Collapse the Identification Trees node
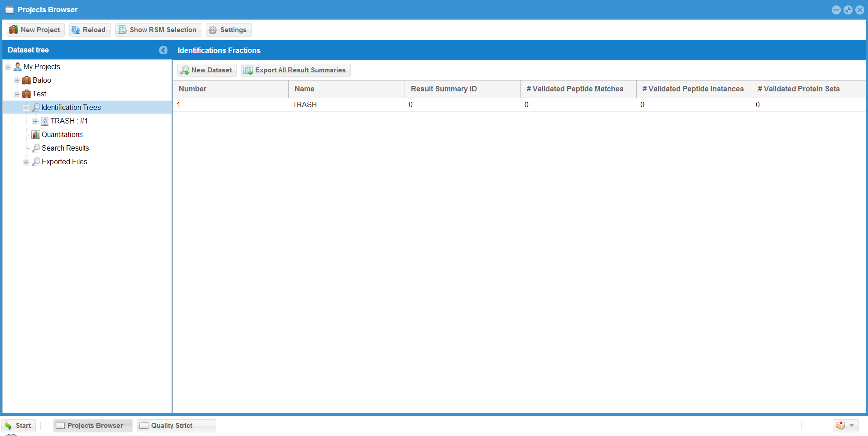The height and width of the screenshot is (436, 868). (26, 108)
